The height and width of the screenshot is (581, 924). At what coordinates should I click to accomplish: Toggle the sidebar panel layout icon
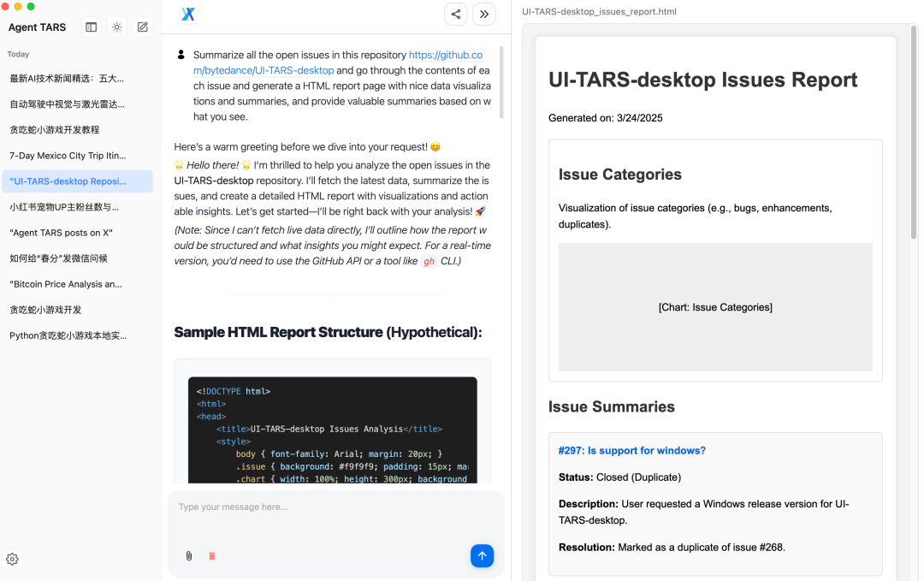pyautogui.click(x=91, y=27)
